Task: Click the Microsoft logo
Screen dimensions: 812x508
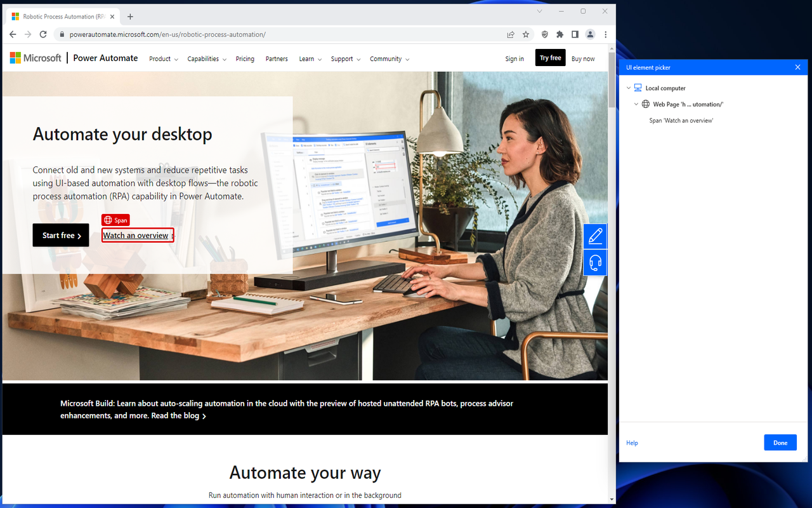Action: pos(36,57)
